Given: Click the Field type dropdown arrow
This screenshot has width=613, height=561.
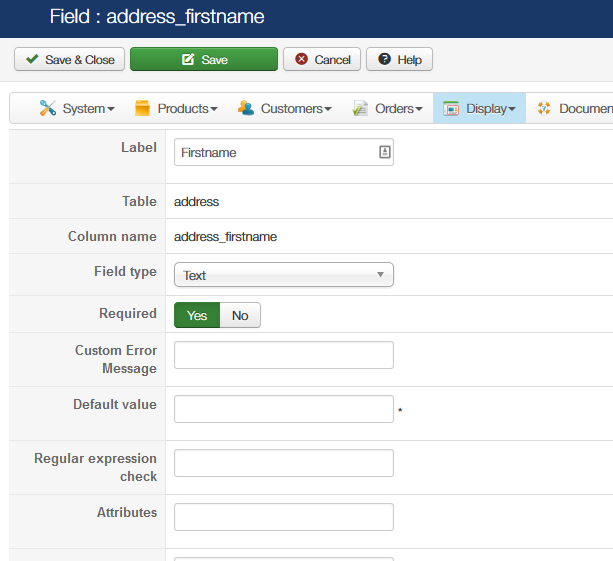Looking at the screenshot, I should point(380,274).
